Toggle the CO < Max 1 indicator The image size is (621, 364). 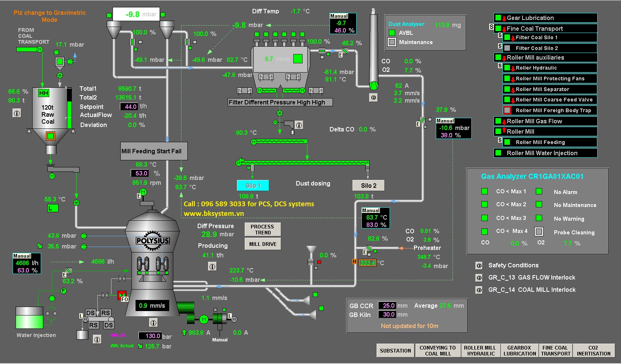[x=484, y=191]
